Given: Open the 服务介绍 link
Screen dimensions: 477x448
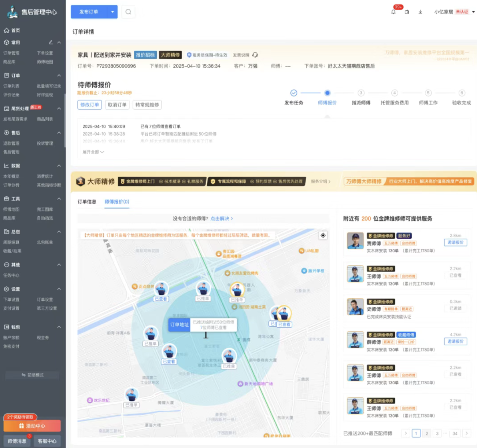Looking at the screenshot, I should [x=321, y=181].
